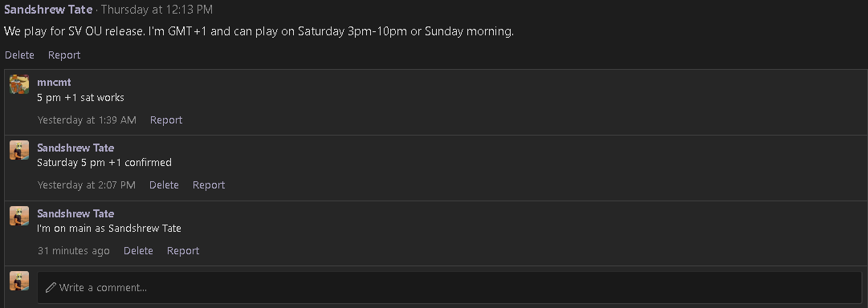Click Sandshrew Tate avatar beside 'Saturday 5 pm' comment
The height and width of the screenshot is (308, 868).
click(19, 151)
